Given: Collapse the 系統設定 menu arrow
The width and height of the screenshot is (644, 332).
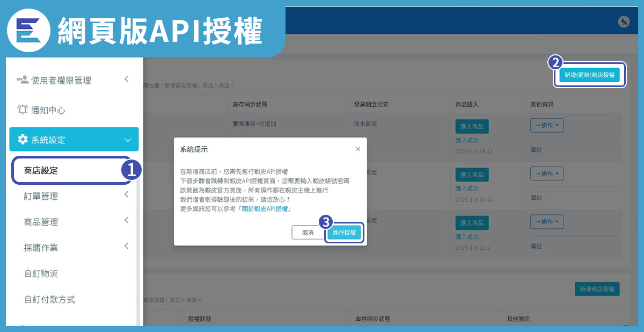Looking at the screenshot, I should point(128,140).
